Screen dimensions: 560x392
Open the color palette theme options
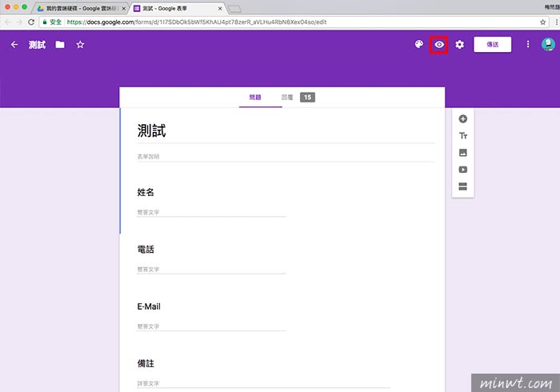tap(419, 44)
